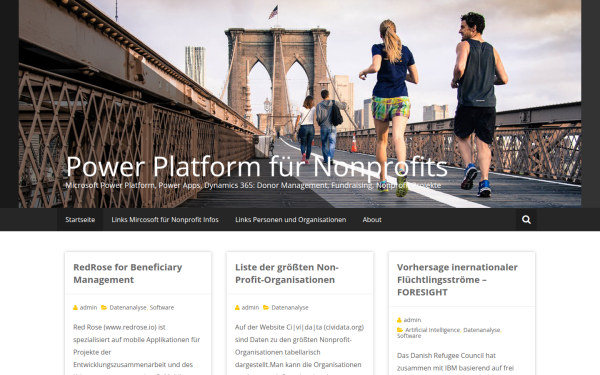Select Datenanalyse category on Liste post
This screenshot has width=600, height=375.
290,307
